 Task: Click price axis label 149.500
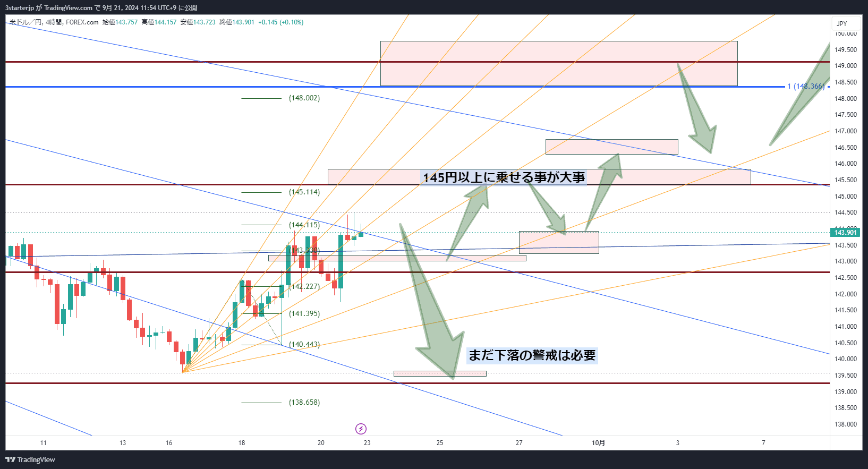846,50
